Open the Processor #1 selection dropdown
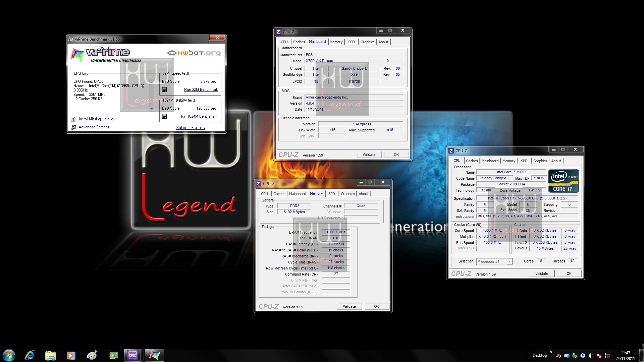This screenshot has height=362, width=644. click(x=509, y=261)
